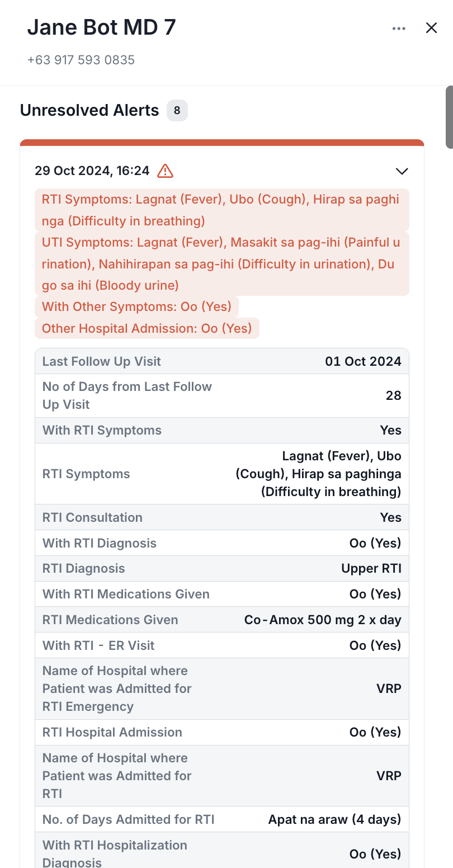Close the Jane Bot MD 7 panel
This screenshot has height=868, width=453.
click(x=431, y=28)
